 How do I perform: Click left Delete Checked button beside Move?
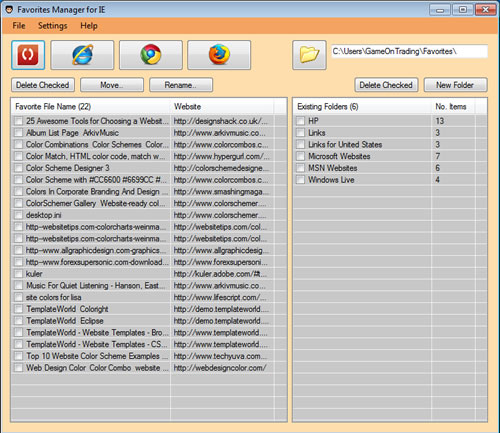[x=43, y=85]
